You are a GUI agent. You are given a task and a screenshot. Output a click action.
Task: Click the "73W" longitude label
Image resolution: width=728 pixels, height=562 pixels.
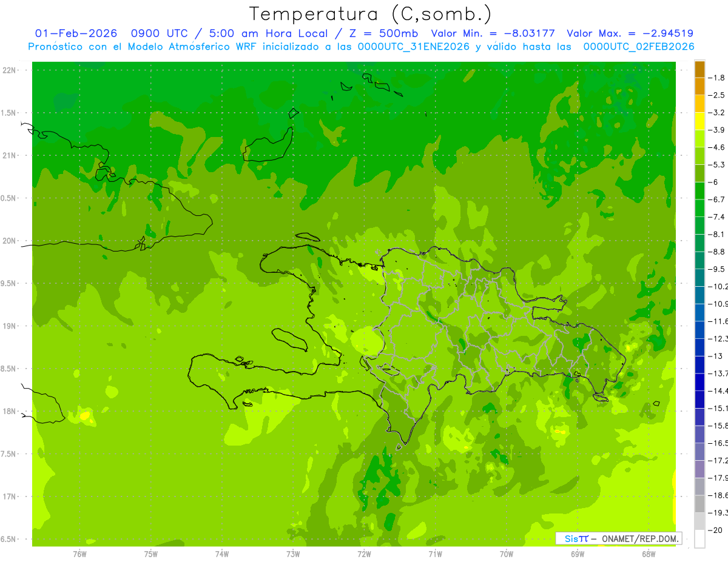[293, 554]
